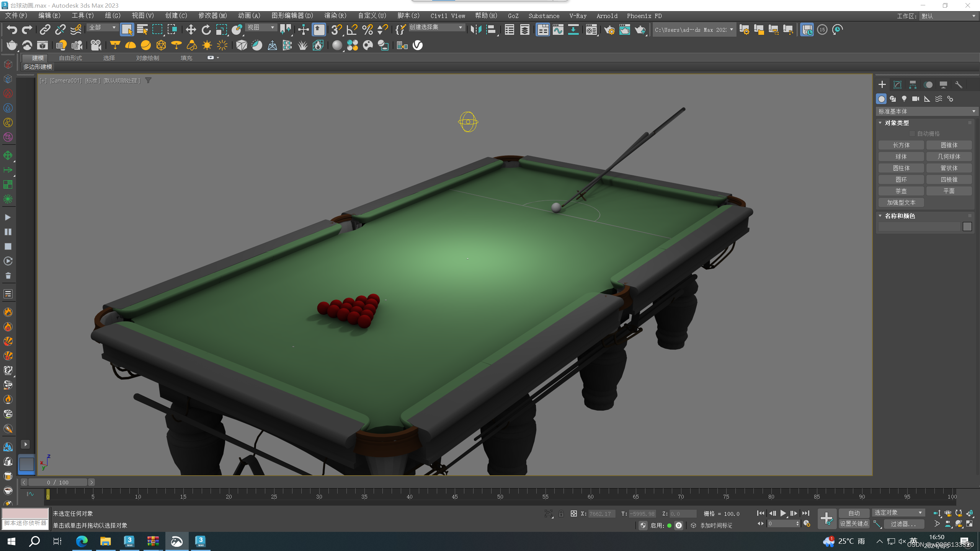Open the 渲染(R) menu

(335, 16)
